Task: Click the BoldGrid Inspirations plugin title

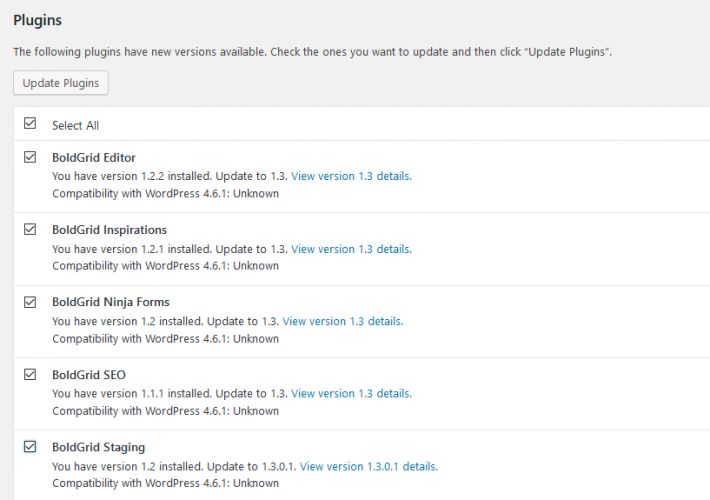Action: (109, 230)
